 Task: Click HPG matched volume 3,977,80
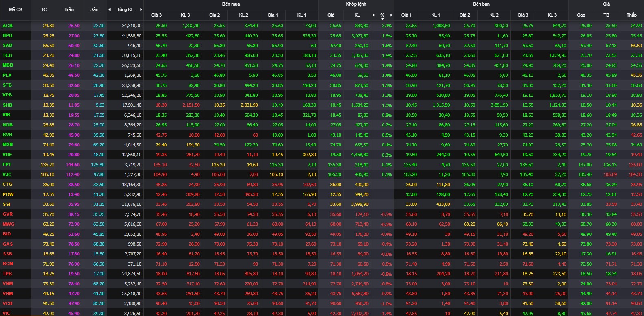(x=358, y=36)
